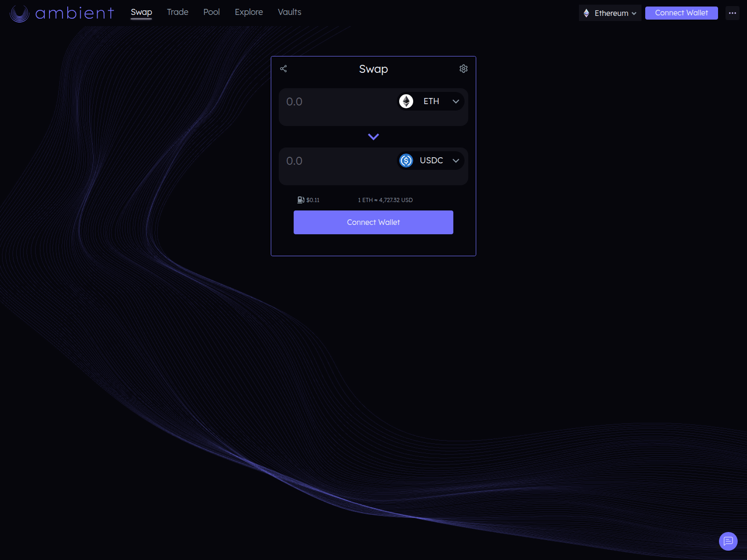
Task: Navigate to the Vaults tab
Action: [289, 12]
